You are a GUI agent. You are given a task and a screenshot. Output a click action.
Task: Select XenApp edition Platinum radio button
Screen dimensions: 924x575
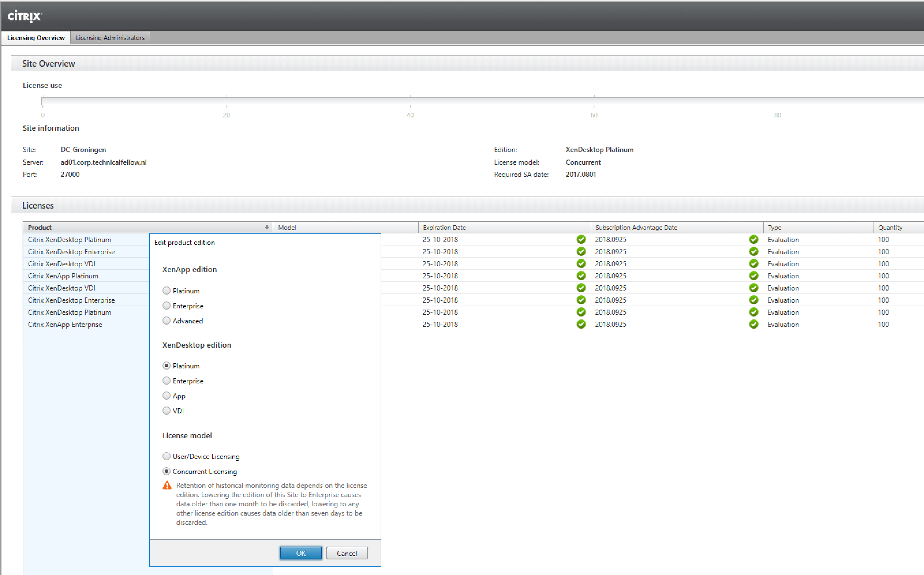coord(167,291)
